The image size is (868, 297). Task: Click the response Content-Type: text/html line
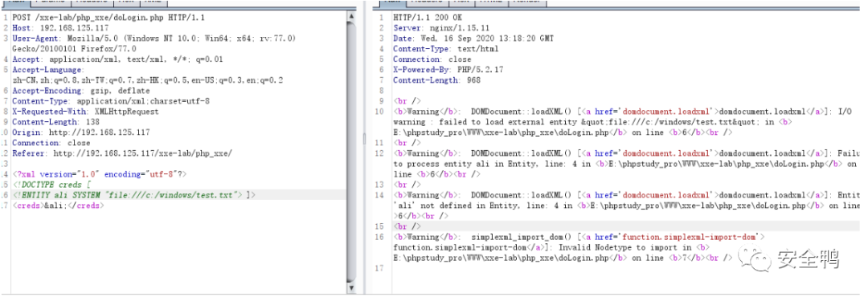(x=445, y=49)
